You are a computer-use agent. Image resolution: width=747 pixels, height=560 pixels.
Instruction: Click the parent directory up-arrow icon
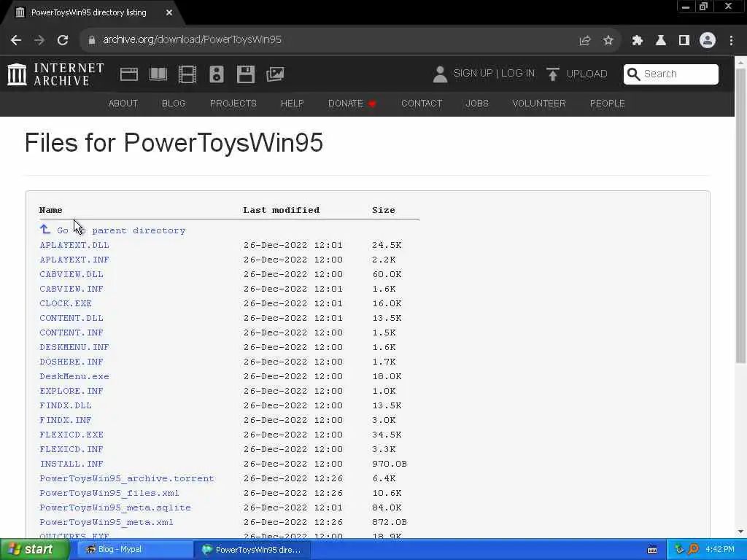[x=44, y=230]
